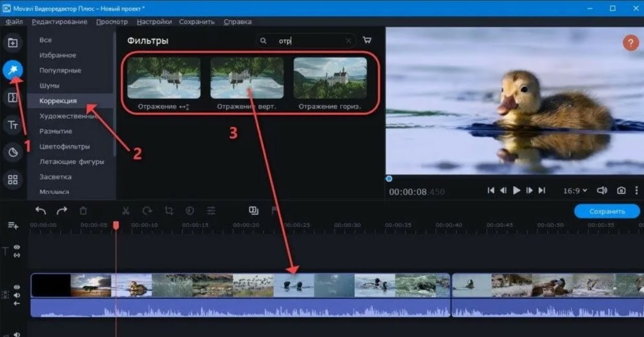The image size is (644, 337).
Task: Take a snapshot with camera icon
Action: pyautogui.click(x=621, y=191)
